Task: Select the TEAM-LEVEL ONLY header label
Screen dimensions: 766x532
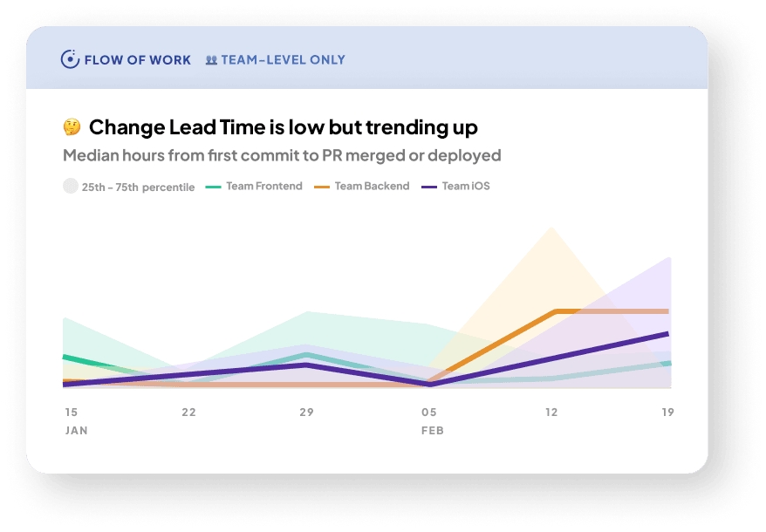Action: pos(283,60)
